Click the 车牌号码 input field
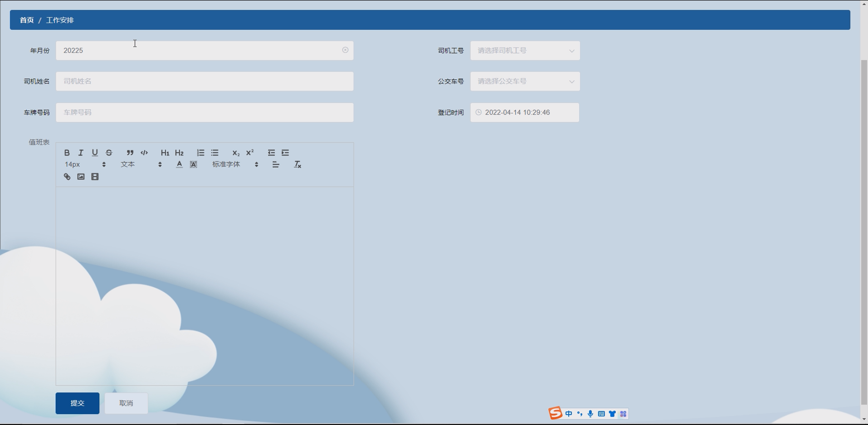 click(x=205, y=112)
